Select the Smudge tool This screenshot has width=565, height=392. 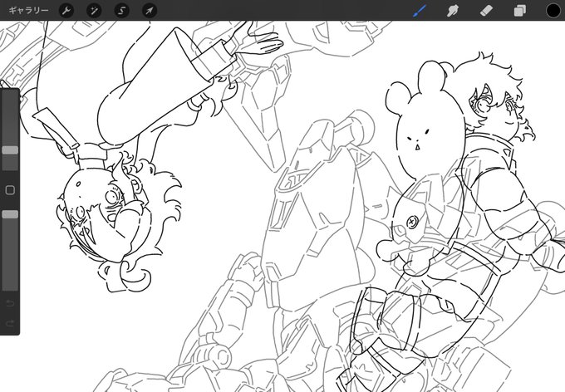point(453,11)
